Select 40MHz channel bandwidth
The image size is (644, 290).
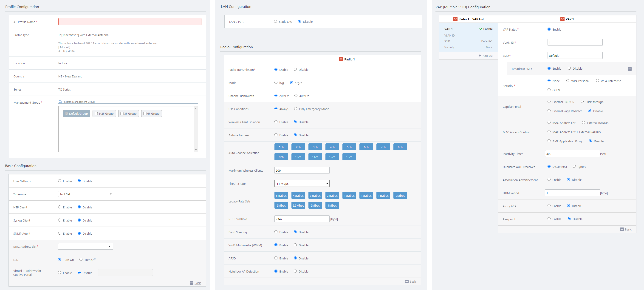(296, 96)
